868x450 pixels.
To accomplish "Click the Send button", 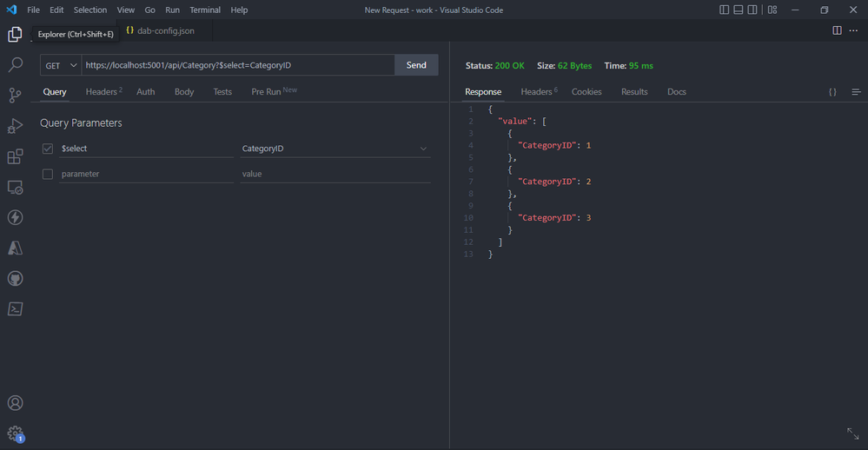I will [x=416, y=65].
